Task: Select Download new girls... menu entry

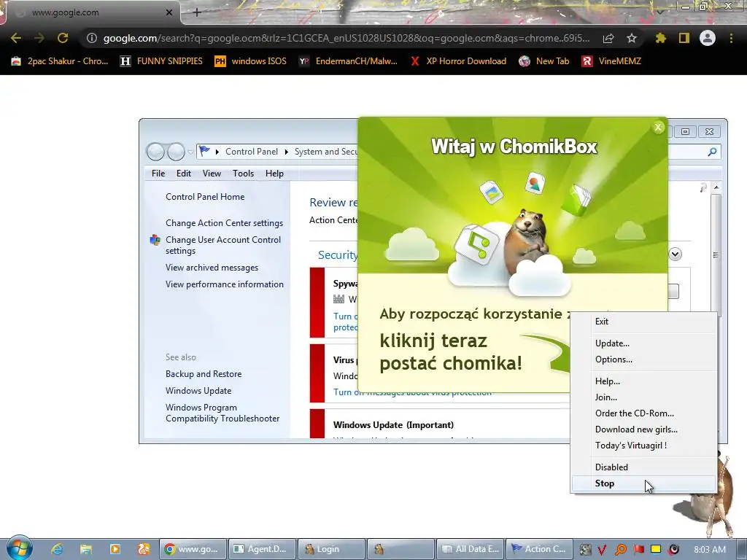Action: coord(643,429)
